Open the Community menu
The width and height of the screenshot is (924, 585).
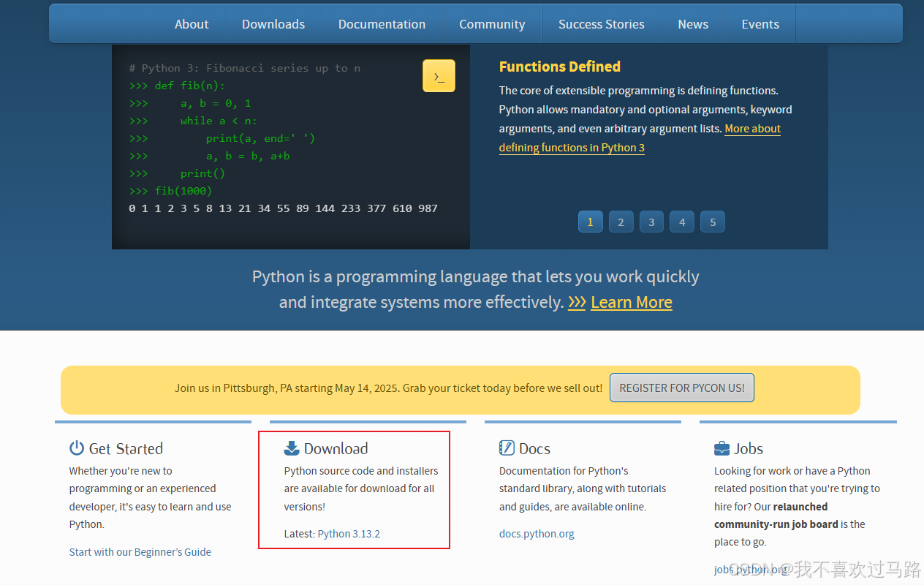[x=492, y=24]
